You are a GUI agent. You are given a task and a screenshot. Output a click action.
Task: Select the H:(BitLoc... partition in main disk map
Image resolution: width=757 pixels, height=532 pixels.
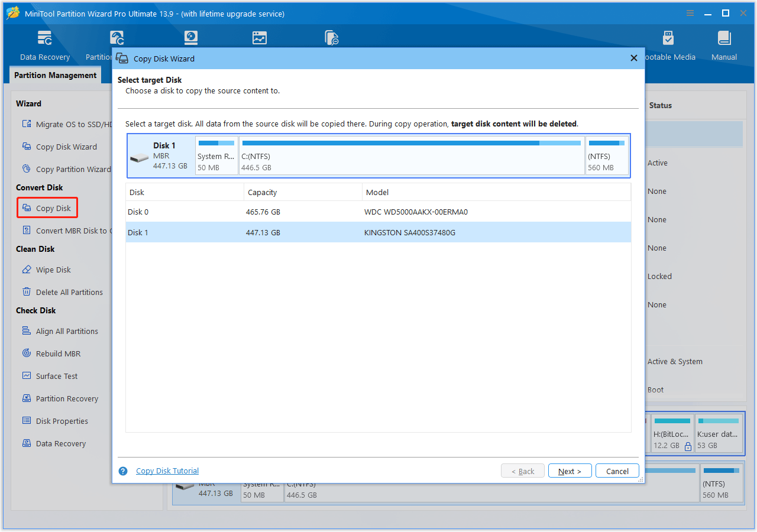point(672,433)
